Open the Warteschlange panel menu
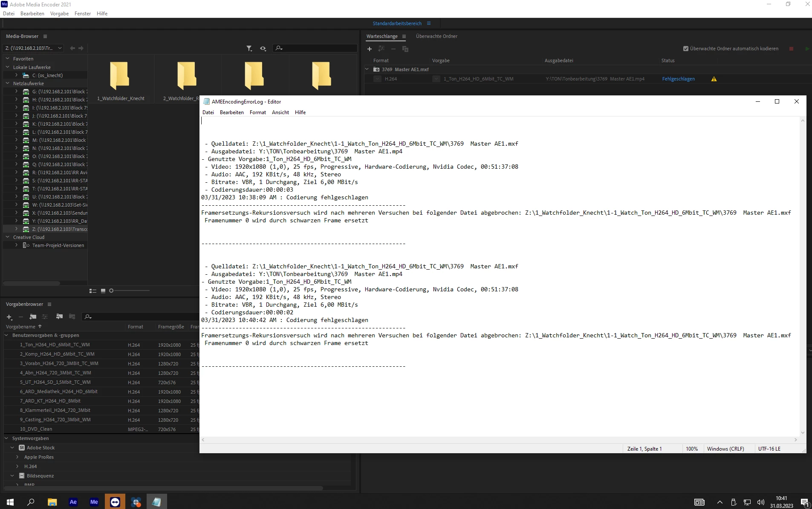The image size is (812, 509). 404,36
